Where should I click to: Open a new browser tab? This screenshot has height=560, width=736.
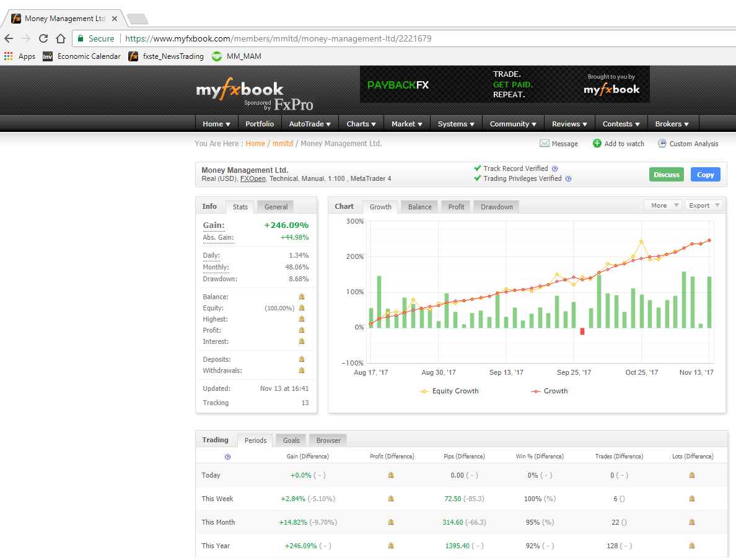click(138, 19)
